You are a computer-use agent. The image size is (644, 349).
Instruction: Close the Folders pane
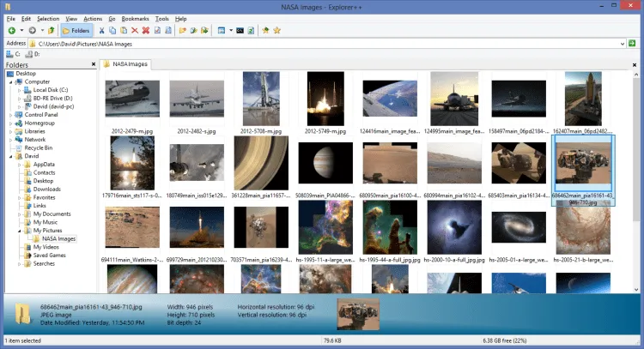(x=94, y=64)
